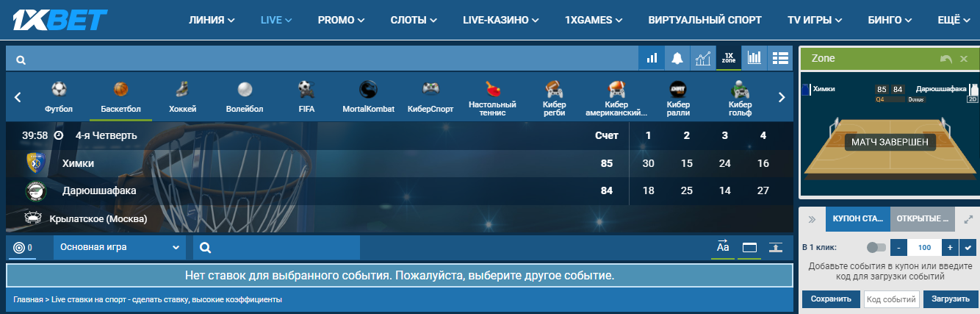The height and width of the screenshot is (314, 980).
Task: Open the Основная игра dropdown
Action: coord(119,248)
